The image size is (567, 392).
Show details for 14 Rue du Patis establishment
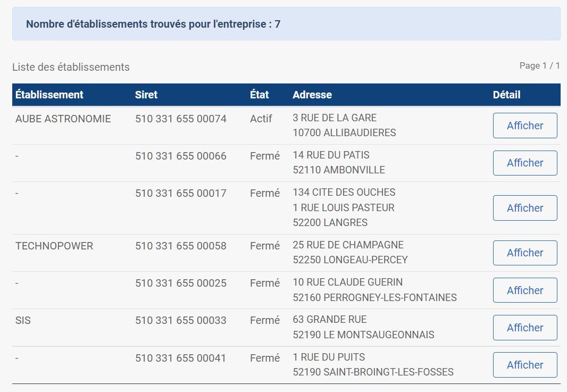(x=524, y=163)
